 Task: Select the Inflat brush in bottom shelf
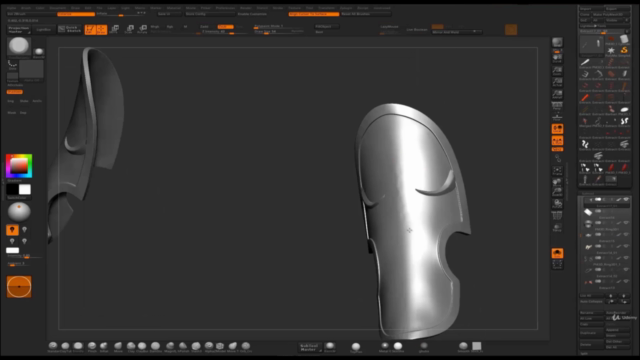104,347
